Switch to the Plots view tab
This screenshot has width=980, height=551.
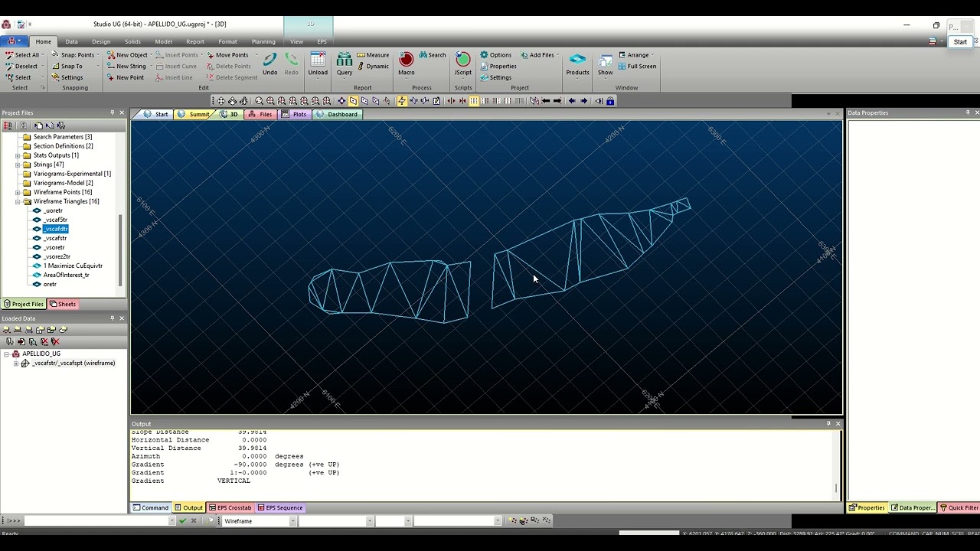294,114
